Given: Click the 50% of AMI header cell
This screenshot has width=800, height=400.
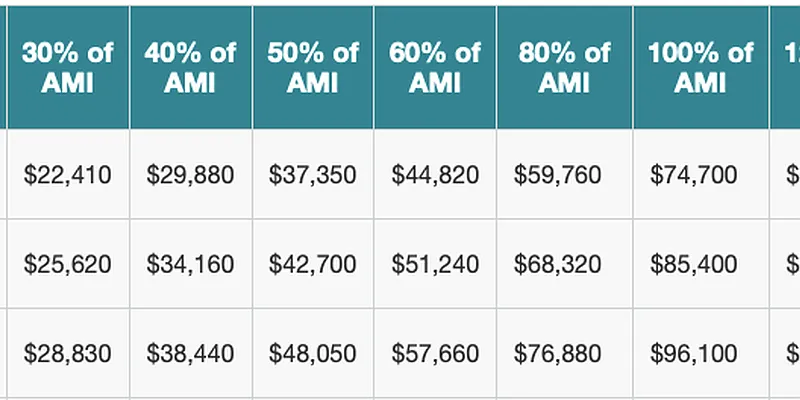Looking at the screenshot, I should pyautogui.click(x=313, y=67).
